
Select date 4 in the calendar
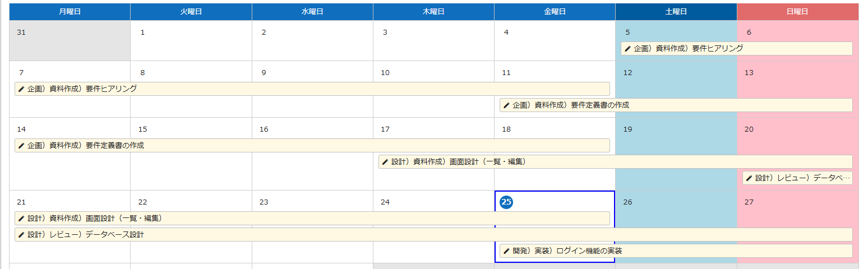point(506,33)
